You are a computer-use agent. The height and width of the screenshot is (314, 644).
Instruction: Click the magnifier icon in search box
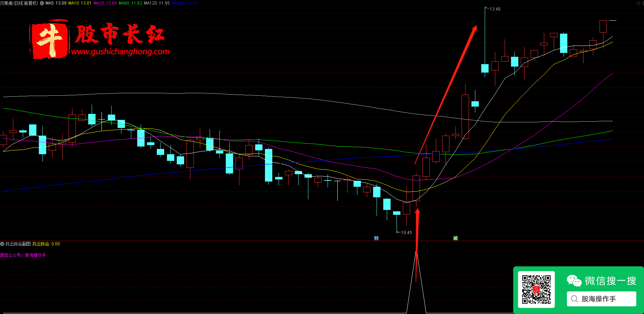tap(574, 299)
